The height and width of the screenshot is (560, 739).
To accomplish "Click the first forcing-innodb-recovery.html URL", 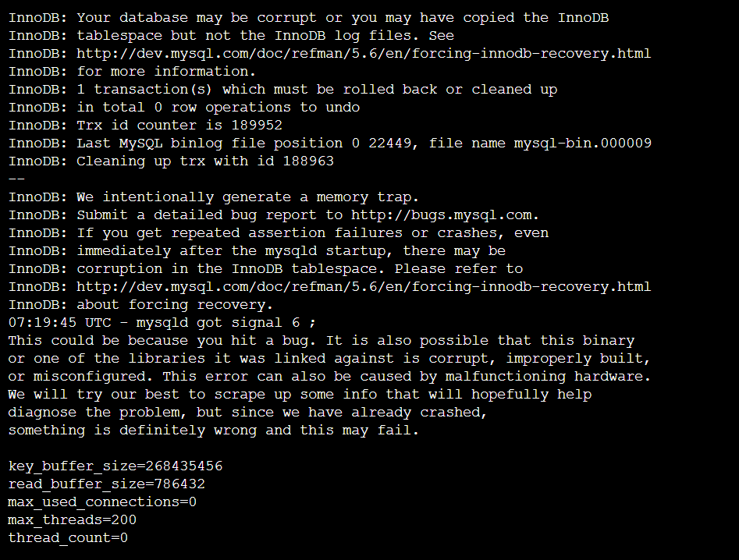I will pyautogui.click(x=364, y=53).
